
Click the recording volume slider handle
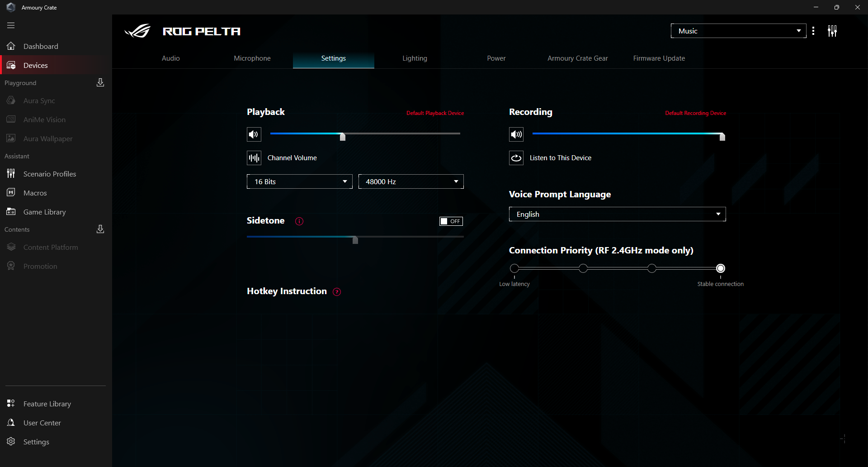tap(722, 137)
